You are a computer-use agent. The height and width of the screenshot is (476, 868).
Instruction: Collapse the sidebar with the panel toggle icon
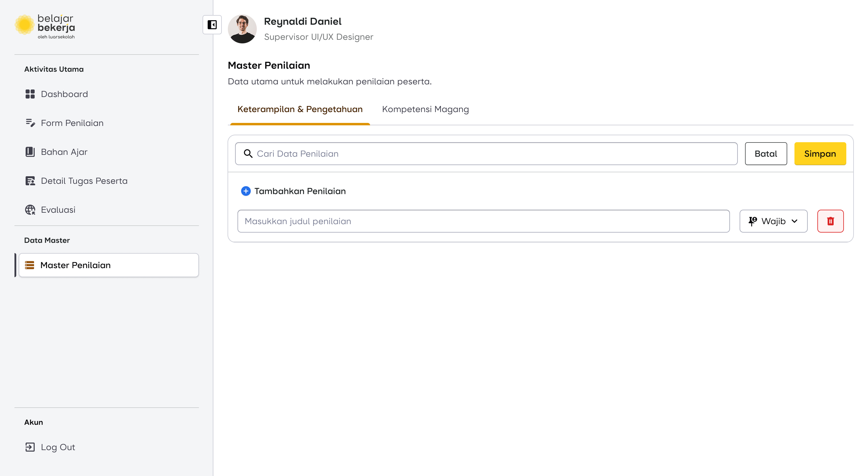212,25
